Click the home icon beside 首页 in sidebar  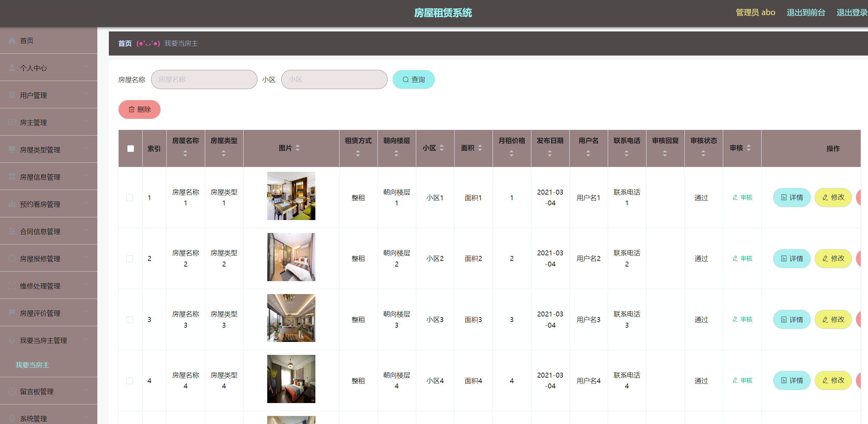(12, 41)
